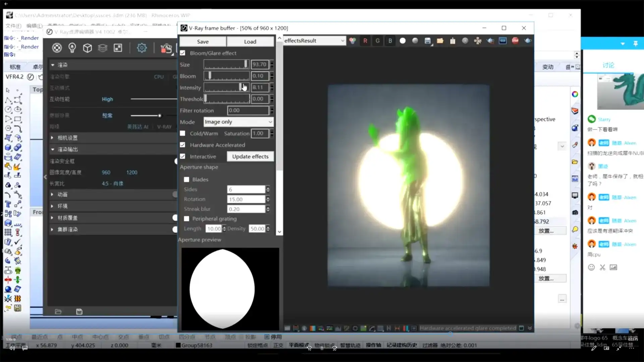644x362 pixels.
Task: Click the Intensity slider track
Action: click(x=221, y=87)
